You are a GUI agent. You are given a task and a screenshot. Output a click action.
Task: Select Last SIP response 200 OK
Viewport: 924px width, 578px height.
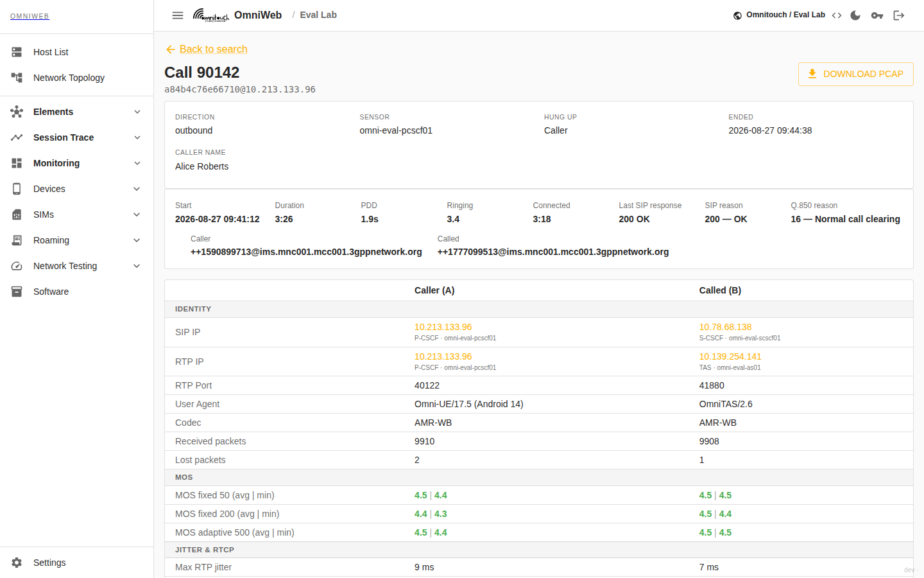click(635, 219)
